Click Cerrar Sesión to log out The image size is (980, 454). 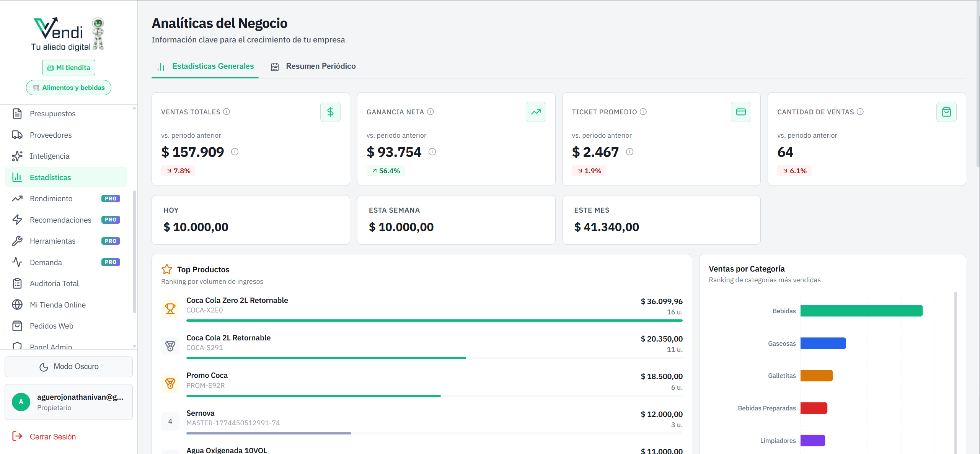(x=53, y=436)
